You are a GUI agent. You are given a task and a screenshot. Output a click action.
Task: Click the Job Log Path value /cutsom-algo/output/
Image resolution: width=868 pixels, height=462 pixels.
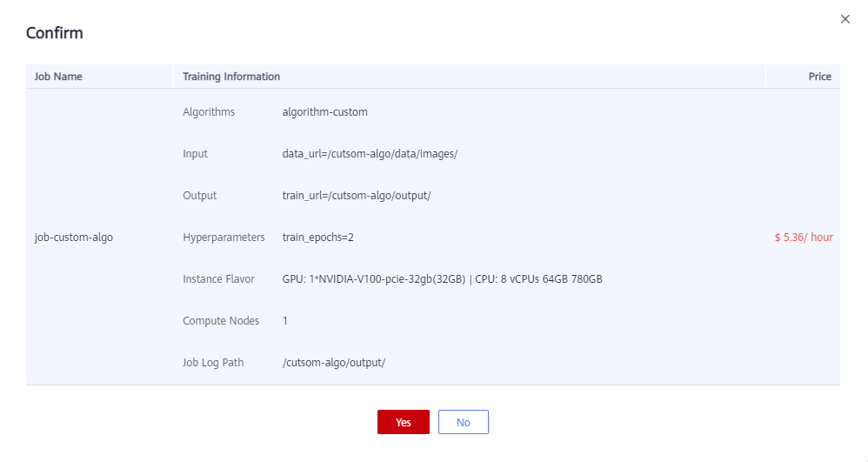click(x=333, y=363)
